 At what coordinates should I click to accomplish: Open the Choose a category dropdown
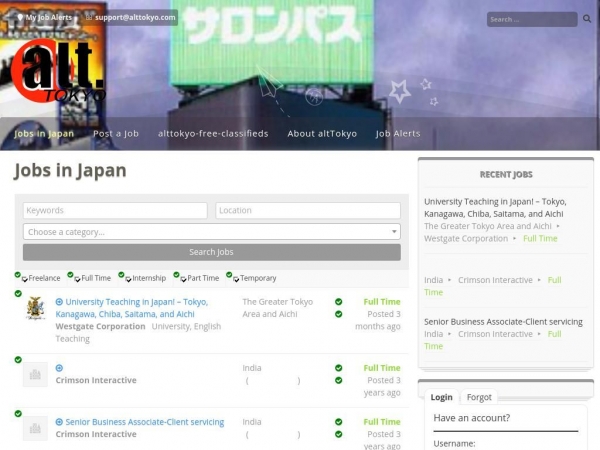point(212,232)
